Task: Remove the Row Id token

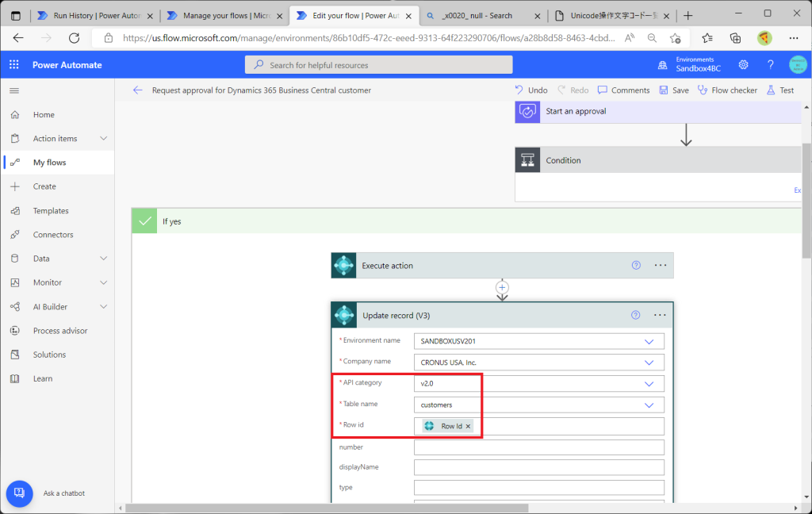Action: [468, 426]
